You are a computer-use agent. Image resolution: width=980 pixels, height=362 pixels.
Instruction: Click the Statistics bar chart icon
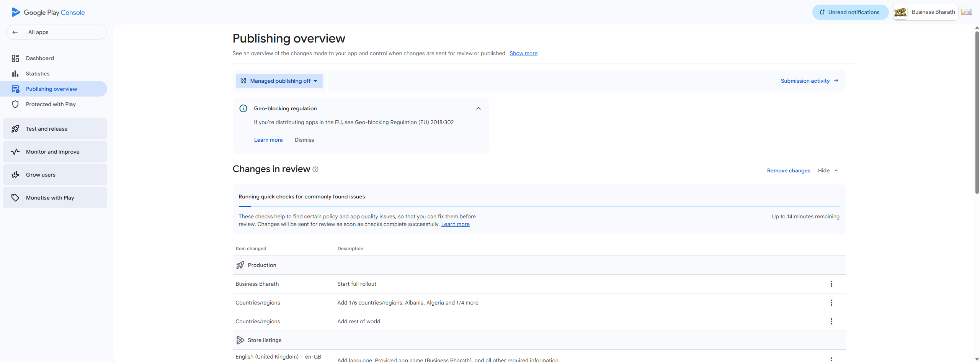tap(15, 74)
